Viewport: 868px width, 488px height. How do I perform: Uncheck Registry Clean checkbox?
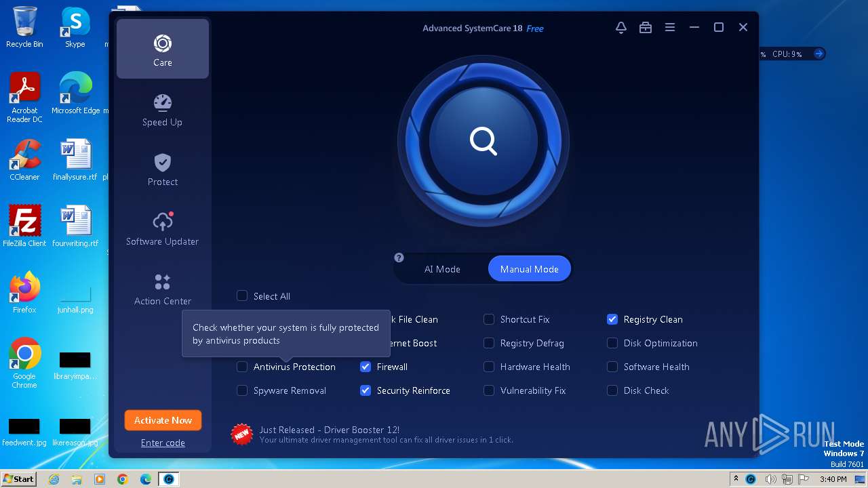click(612, 319)
